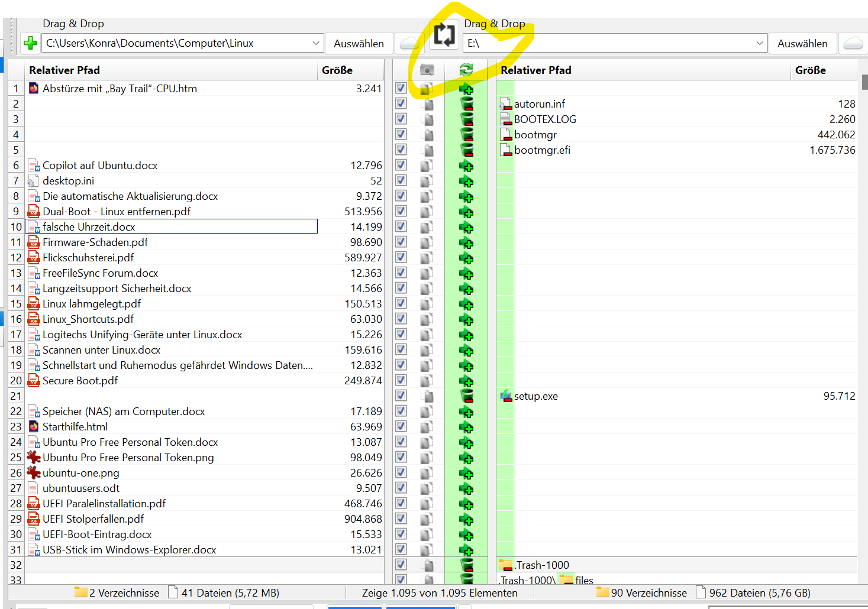
Task: Select the file Langzeitsupport Sicherheit.docx
Action: coord(117,289)
